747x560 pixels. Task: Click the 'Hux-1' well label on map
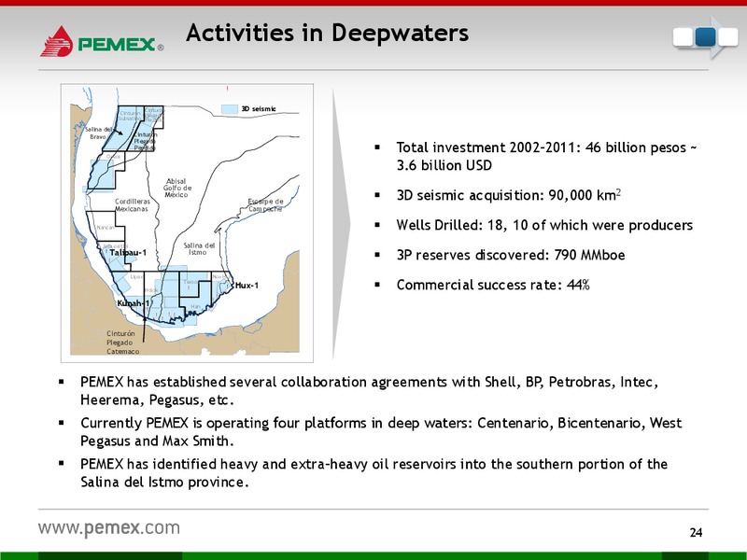click(x=247, y=286)
